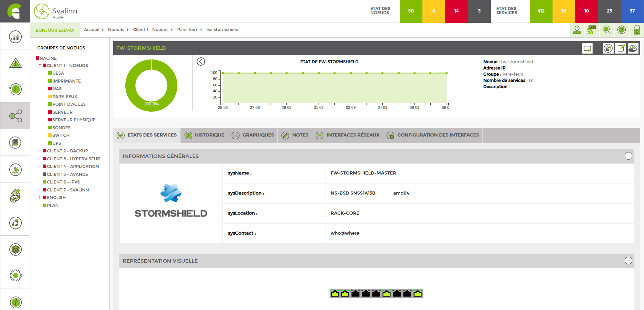Click the alert warning triangle sidebar icon
Viewport: 644px width, 310px height.
pos(15,63)
